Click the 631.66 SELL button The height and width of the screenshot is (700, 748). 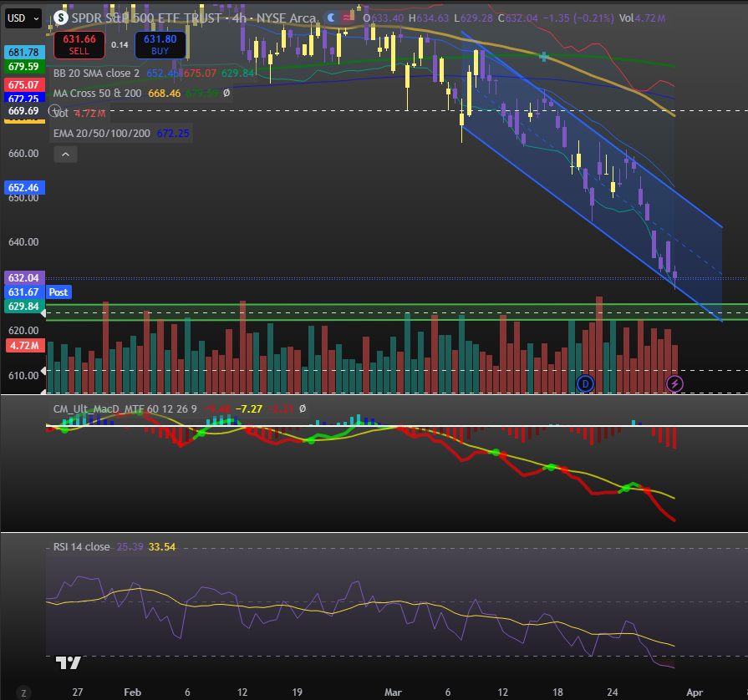point(79,45)
